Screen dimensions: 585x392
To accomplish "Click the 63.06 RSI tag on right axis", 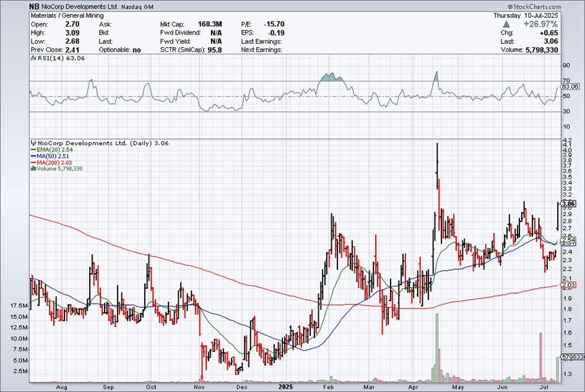I will 570,87.
